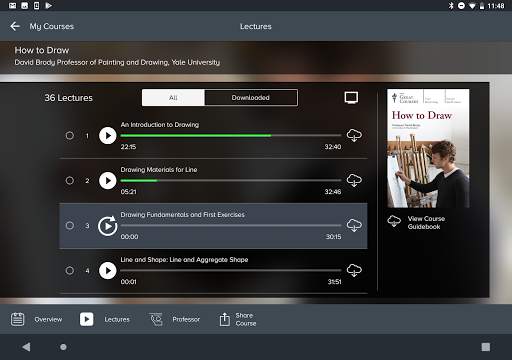Screen dimensions: 512x360
Task: Tap the 32:40 duration of lecture 1
Action: click(x=333, y=147)
